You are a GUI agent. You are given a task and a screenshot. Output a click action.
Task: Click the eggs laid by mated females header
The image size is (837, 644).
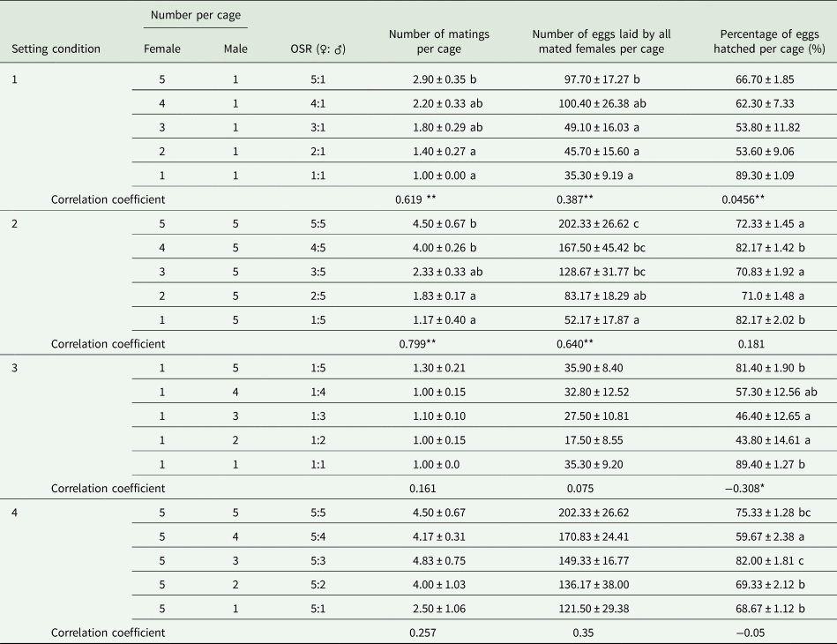[602, 41]
